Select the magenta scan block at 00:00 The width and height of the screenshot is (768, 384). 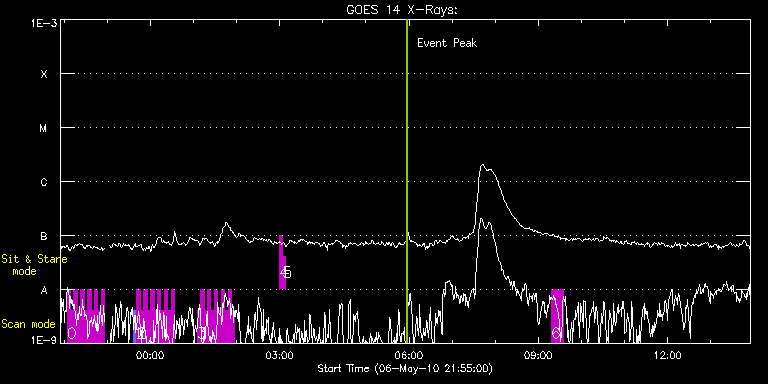[155, 316]
